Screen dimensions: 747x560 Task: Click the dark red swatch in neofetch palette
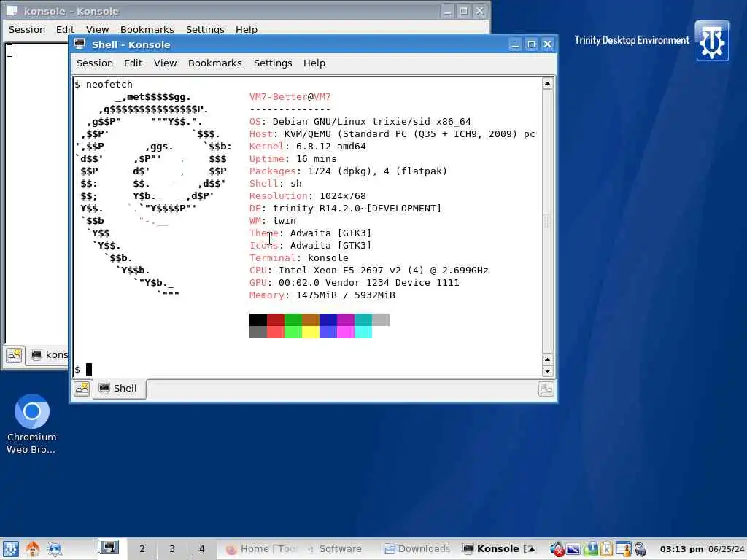tap(275, 319)
